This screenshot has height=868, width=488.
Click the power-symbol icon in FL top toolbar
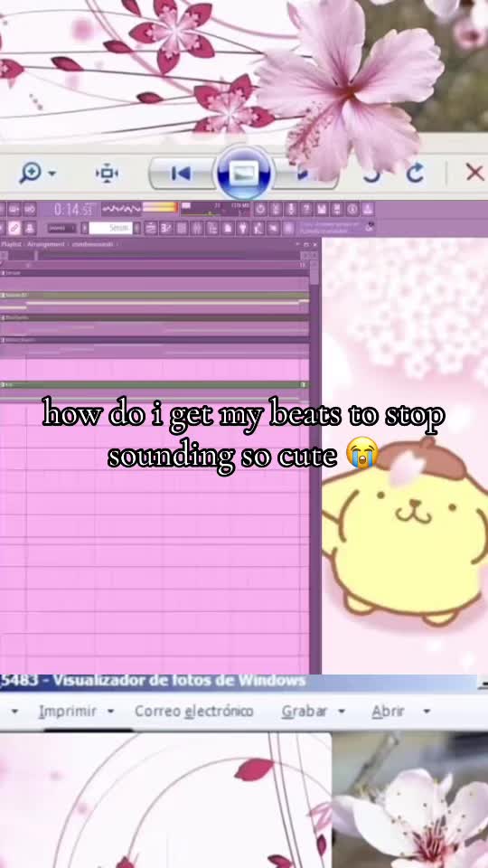coord(261,209)
